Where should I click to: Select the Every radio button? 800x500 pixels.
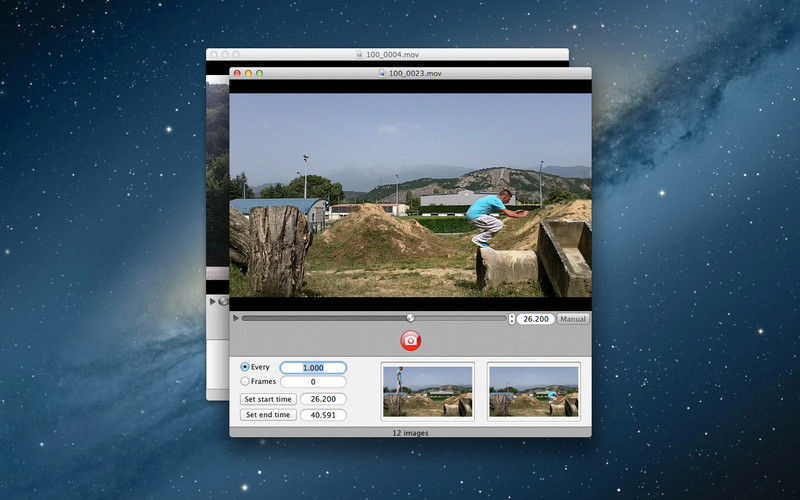click(x=245, y=367)
